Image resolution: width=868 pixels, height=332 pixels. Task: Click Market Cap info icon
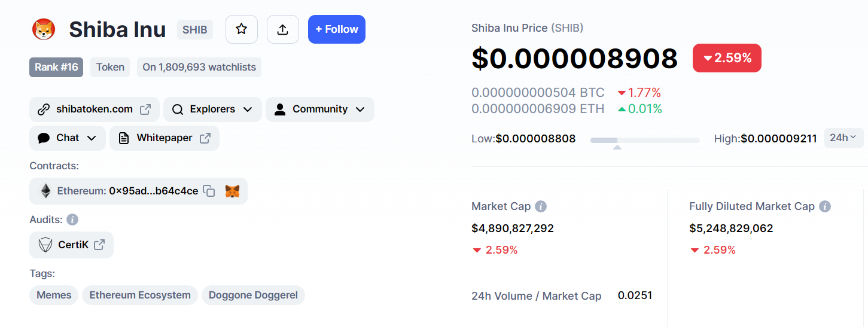540,206
